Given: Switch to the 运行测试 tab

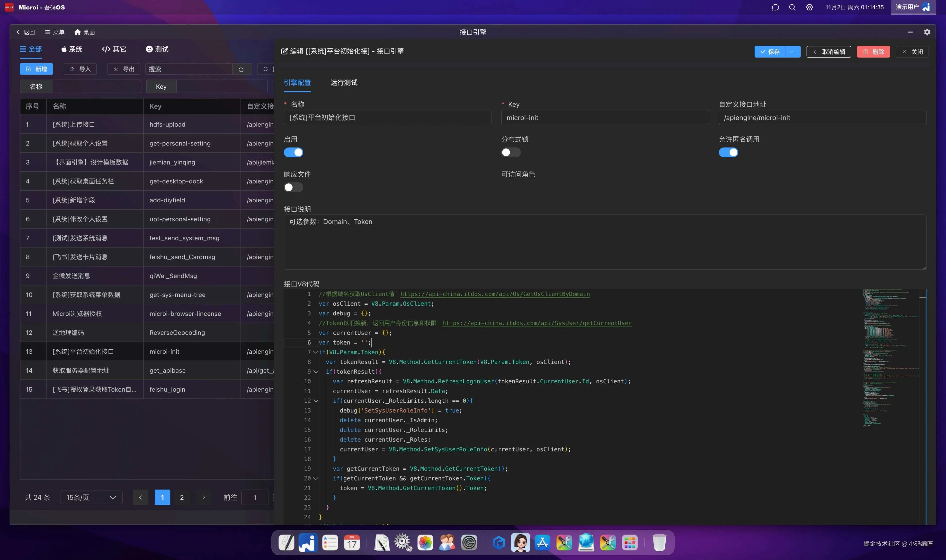Looking at the screenshot, I should pyautogui.click(x=344, y=83).
